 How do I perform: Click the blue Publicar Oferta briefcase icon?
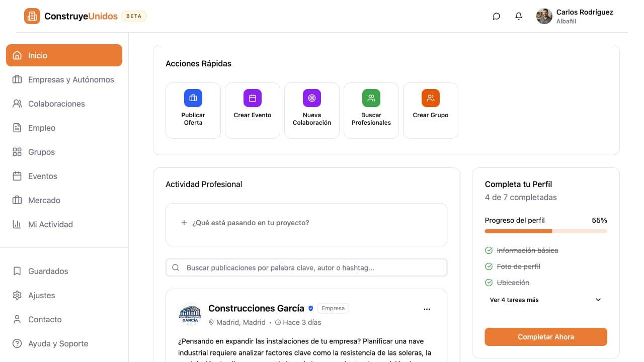[193, 98]
